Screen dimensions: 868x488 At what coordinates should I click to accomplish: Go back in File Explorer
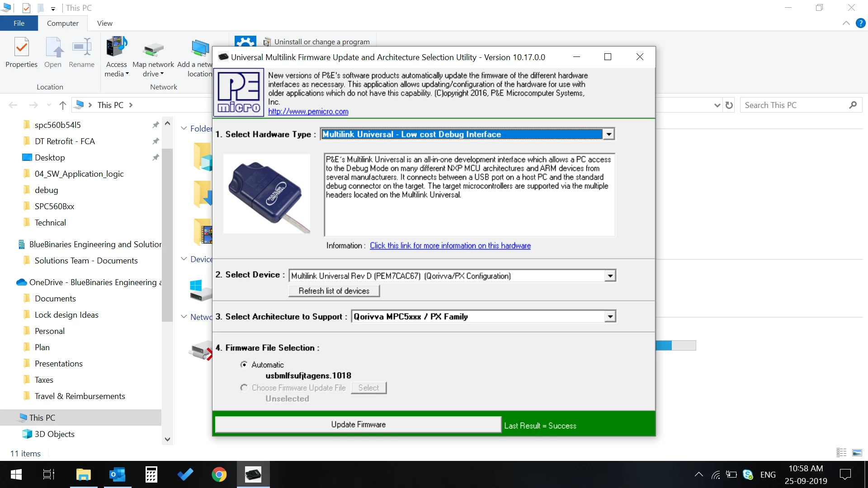[x=13, y=105]
